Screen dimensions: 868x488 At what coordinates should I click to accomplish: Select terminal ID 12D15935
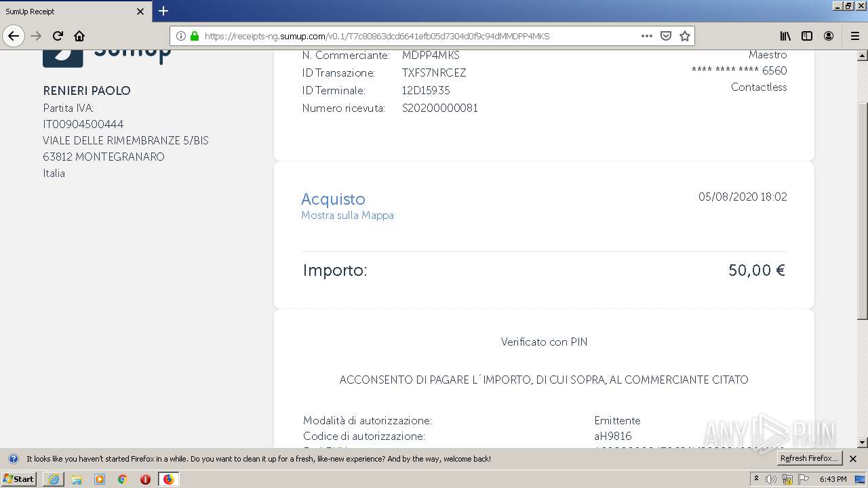point(426,91)
